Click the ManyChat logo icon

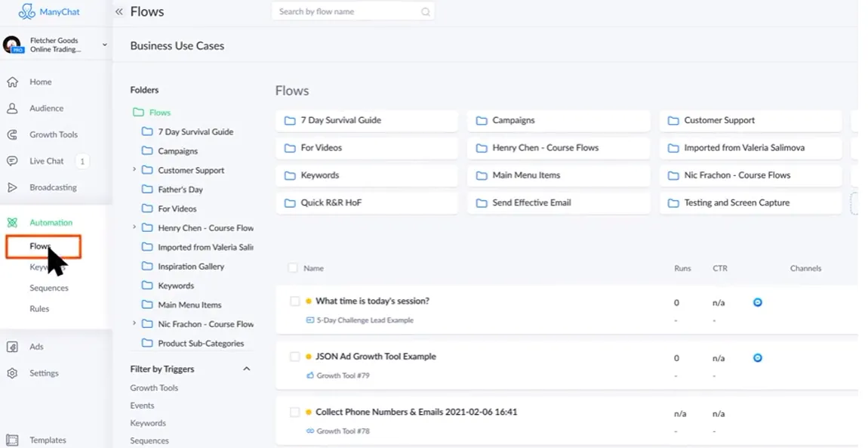pos(27,12)
